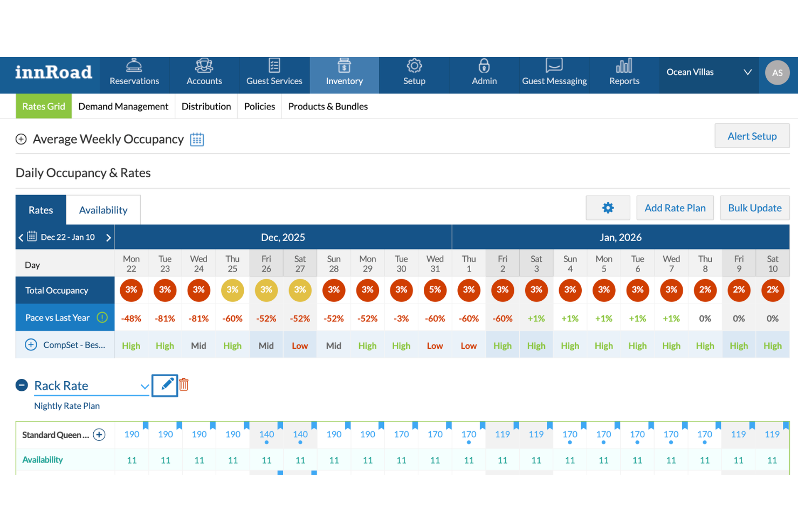Click the Bulk Update button

pyautogui.click(x=754, y=208)
